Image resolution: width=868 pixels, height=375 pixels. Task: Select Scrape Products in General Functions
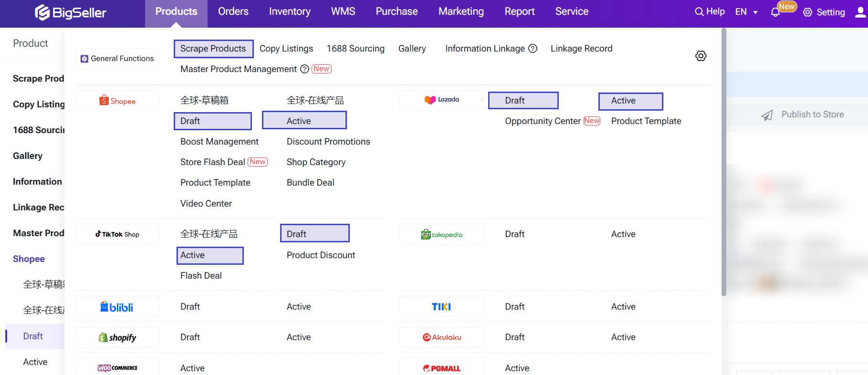click(213, 49)
